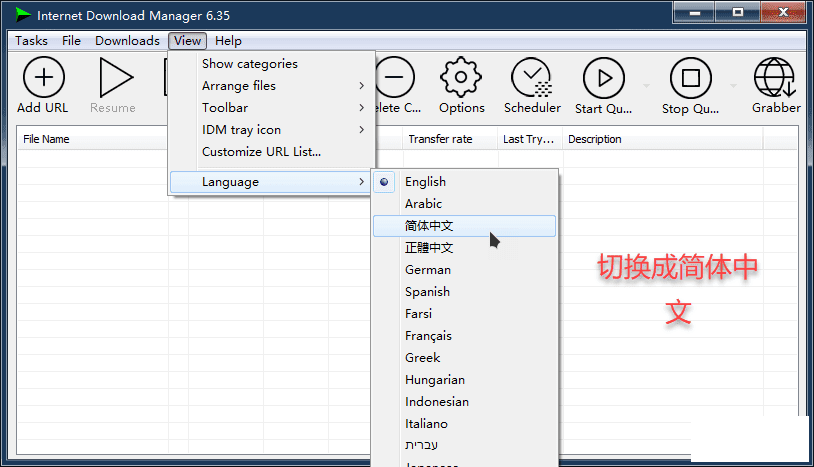Switch language to Hebrew (עברית)
Viewport: 814px width, 467px height.
coord(465,445)
